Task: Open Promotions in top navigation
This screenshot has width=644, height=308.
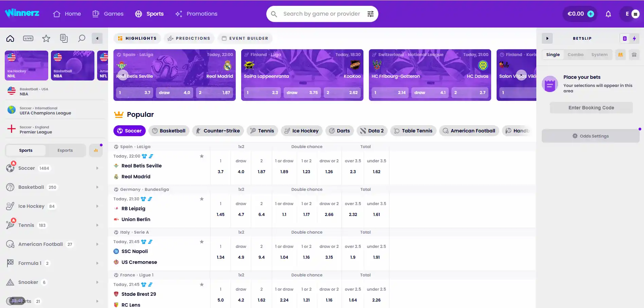Action: click(x=196, y=14)
